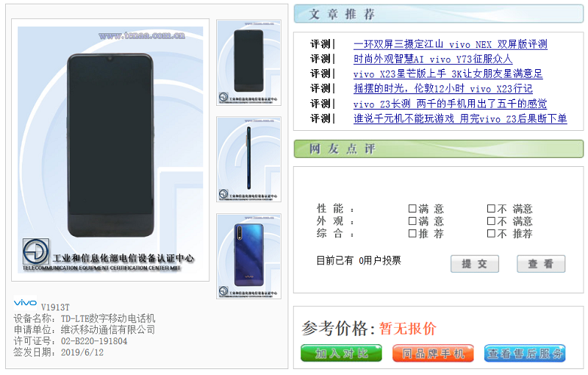This screenshot has width=588, height=375.
Task: Click the orange 同品牌手机 button
Action: 433,353
